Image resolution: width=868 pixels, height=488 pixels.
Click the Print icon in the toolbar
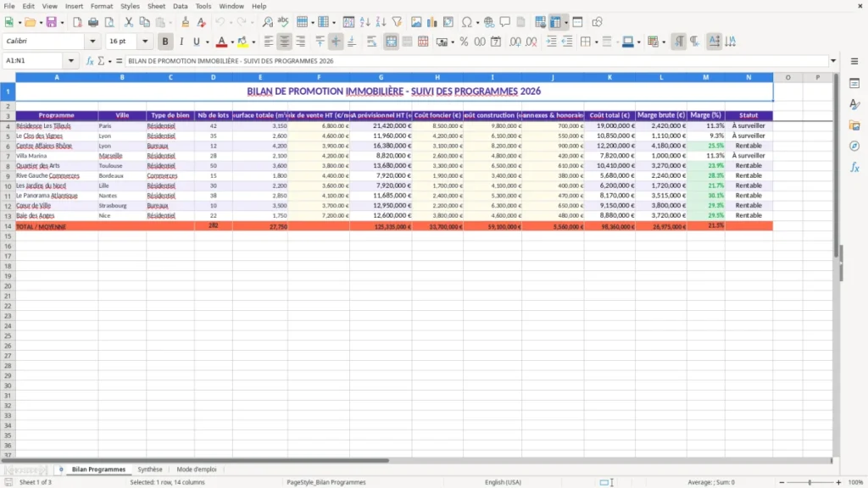pyautogui.click(x=93, y=22)
